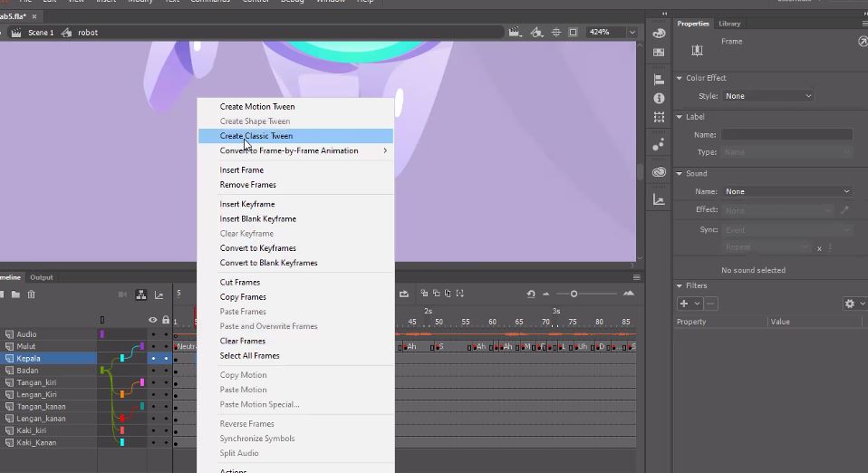
Task: Click the Edit Scene clapperboard icon
Action: click(x=515, y=33)
